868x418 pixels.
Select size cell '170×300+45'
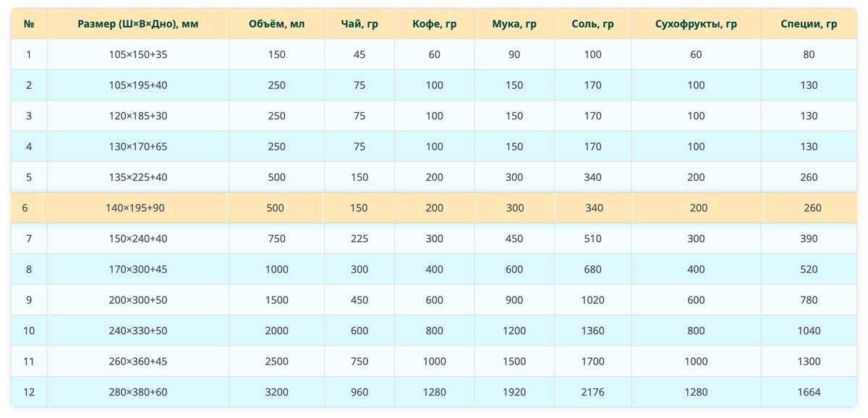(138, 269)
